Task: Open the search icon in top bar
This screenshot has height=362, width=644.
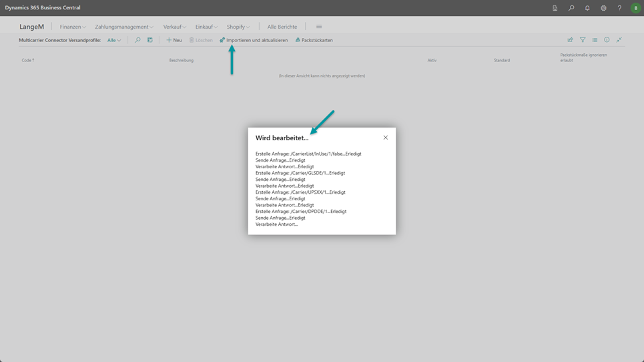Action: (x=571, y=8)
